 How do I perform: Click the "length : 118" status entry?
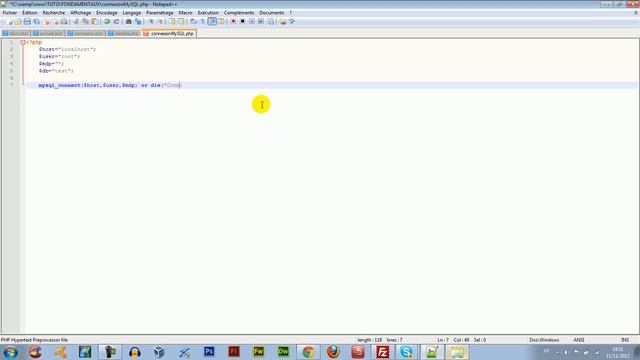point(369,340)
